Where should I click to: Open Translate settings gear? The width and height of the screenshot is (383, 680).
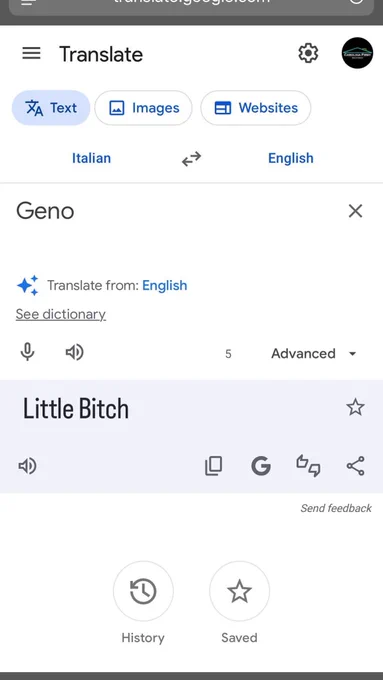[308, 53]
